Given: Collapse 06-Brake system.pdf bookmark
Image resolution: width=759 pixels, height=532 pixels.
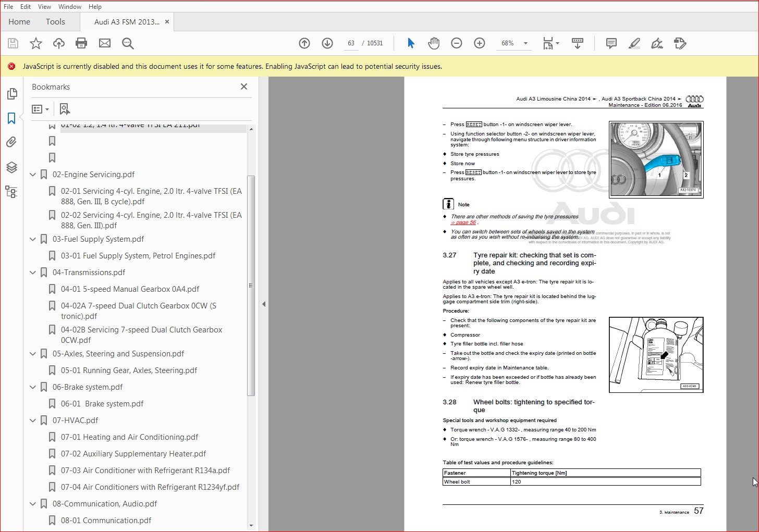Looking at the screenshot, I should [33, 387].
